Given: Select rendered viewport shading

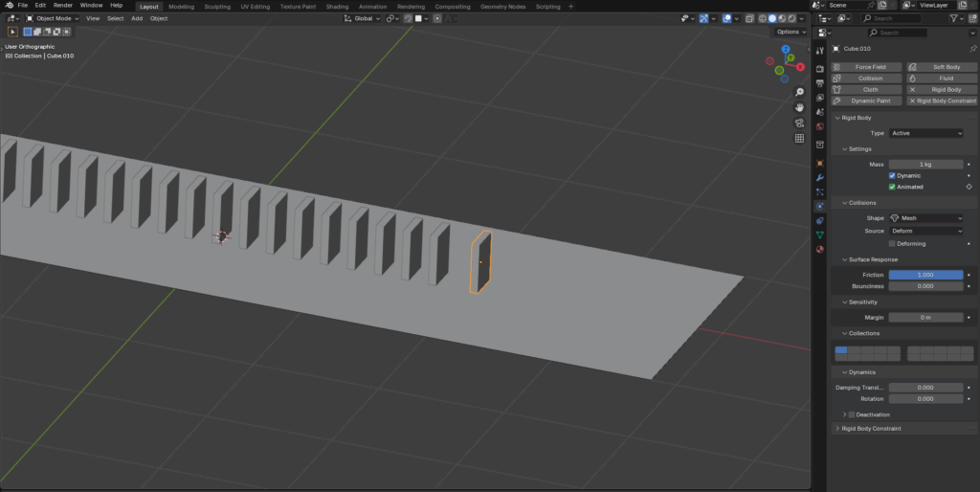Looking at the screenshot, I should coord(791,19).
